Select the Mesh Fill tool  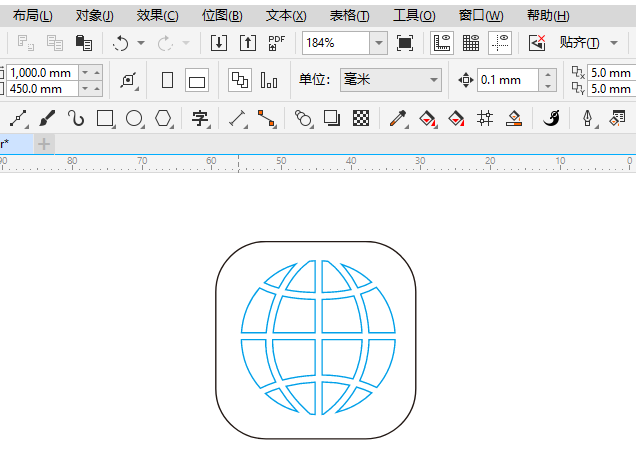(485, 118)
